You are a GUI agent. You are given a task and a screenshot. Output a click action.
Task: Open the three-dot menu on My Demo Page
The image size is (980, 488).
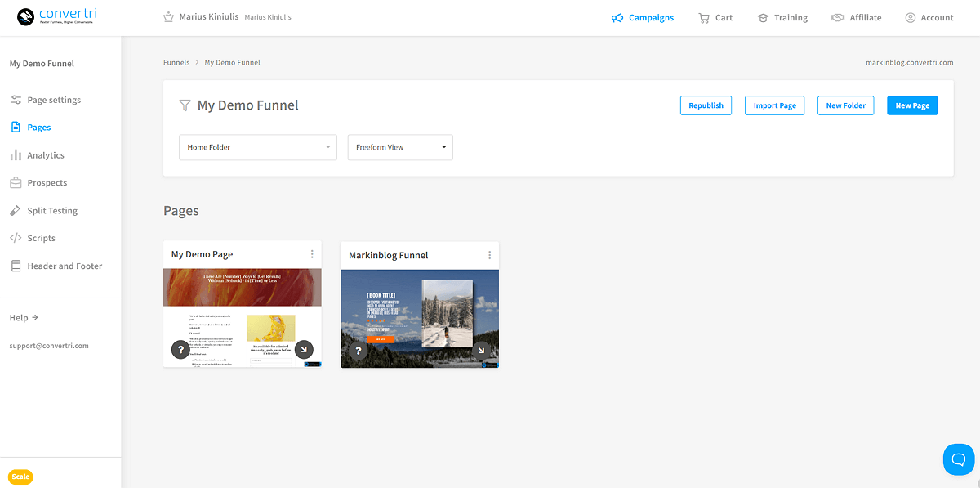(x=312, y=254)
